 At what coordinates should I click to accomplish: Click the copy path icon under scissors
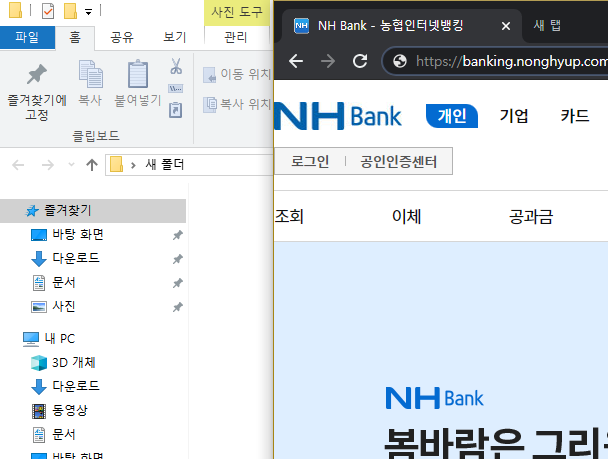point(176,89)
